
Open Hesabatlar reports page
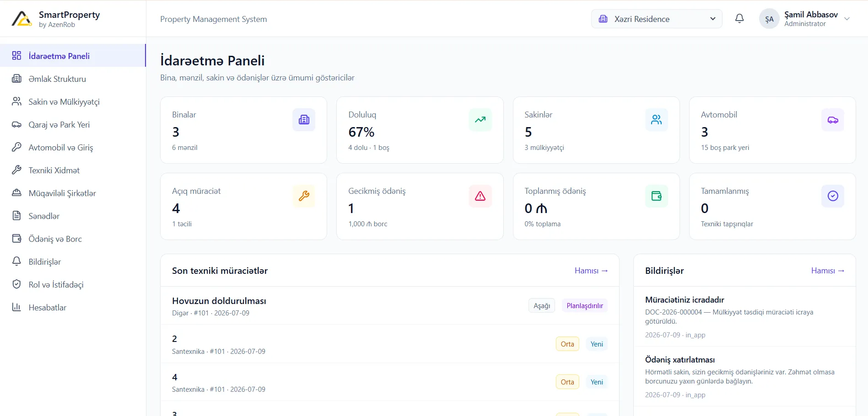[x=73, y=307]
